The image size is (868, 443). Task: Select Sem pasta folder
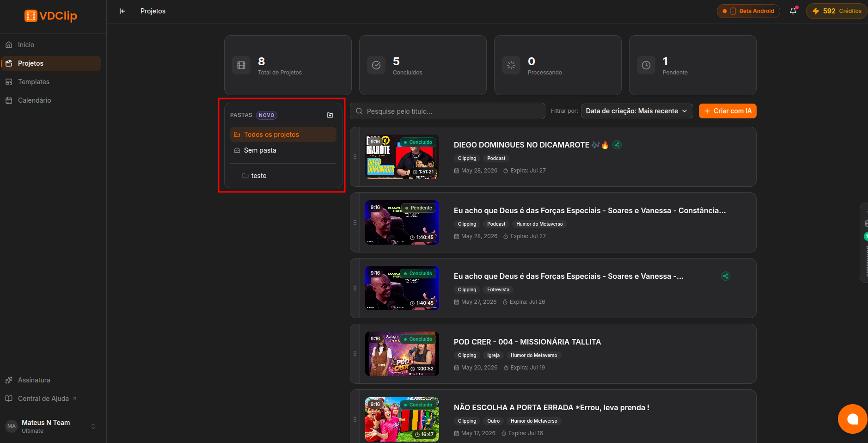point(283,150)
